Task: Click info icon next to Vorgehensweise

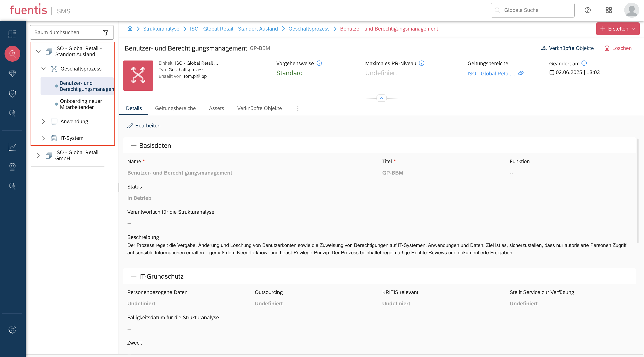Action: click(x=319, y=63)
